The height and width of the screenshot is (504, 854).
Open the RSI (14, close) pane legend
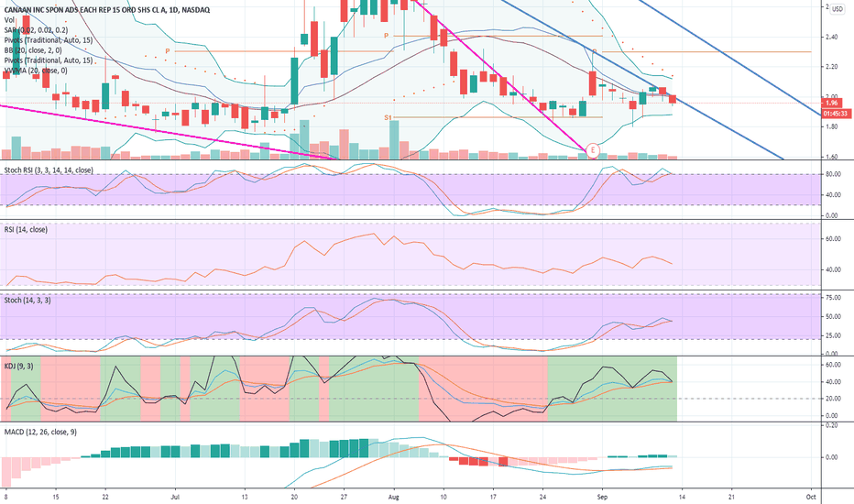pos(26,230)
